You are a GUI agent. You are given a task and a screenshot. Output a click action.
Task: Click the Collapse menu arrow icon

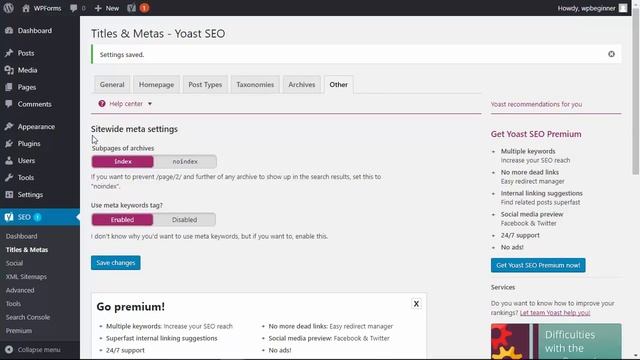coord(9,350)
